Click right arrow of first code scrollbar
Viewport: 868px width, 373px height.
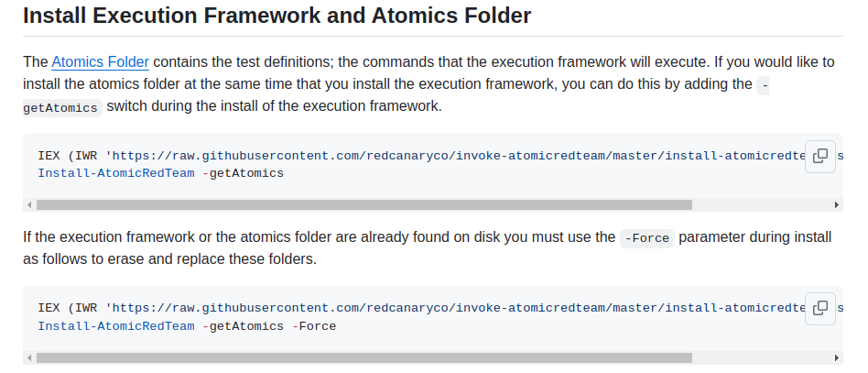pyautogui.click(x=837, y=205)
